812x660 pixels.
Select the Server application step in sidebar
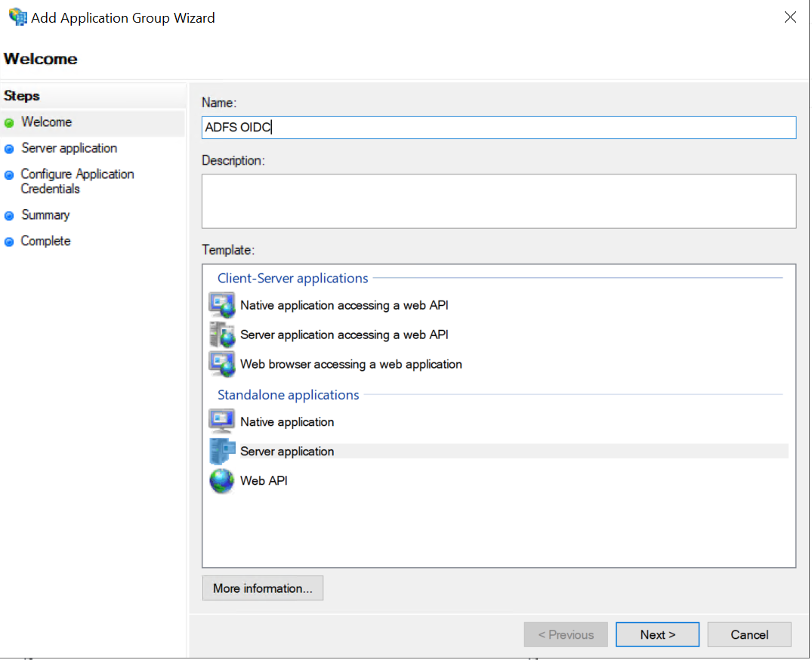tap(69, 148)
